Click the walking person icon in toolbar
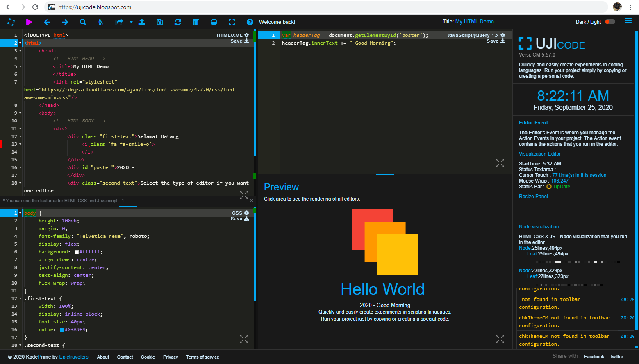Image resolution: width=639 pixels, height=364 pixels. [101, 22]
